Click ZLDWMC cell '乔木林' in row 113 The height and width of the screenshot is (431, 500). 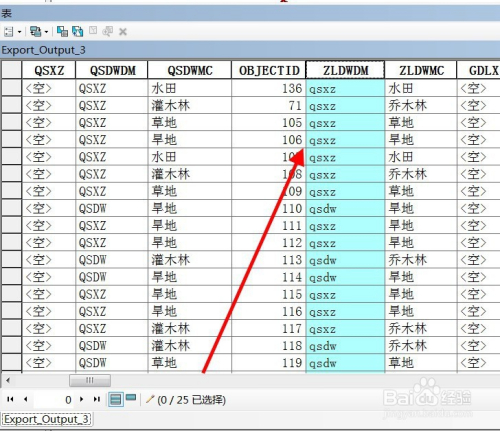click(421, 260)
